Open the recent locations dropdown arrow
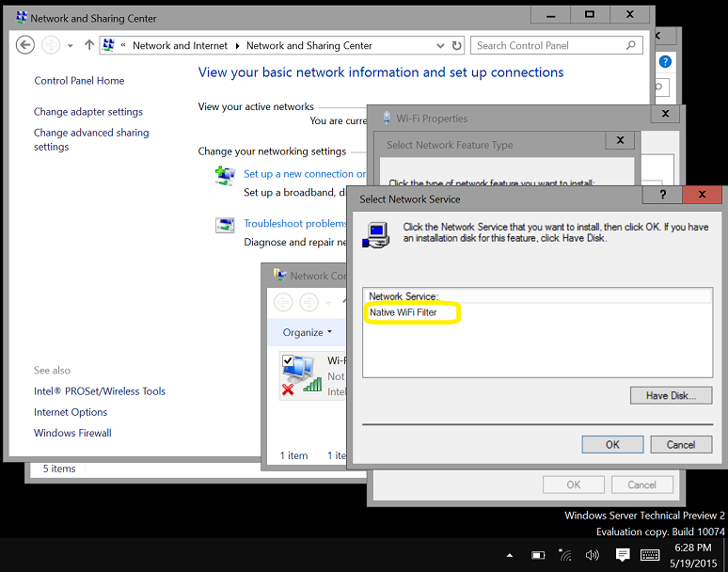This screenshot has width=728, height=572. pos(71,45)
